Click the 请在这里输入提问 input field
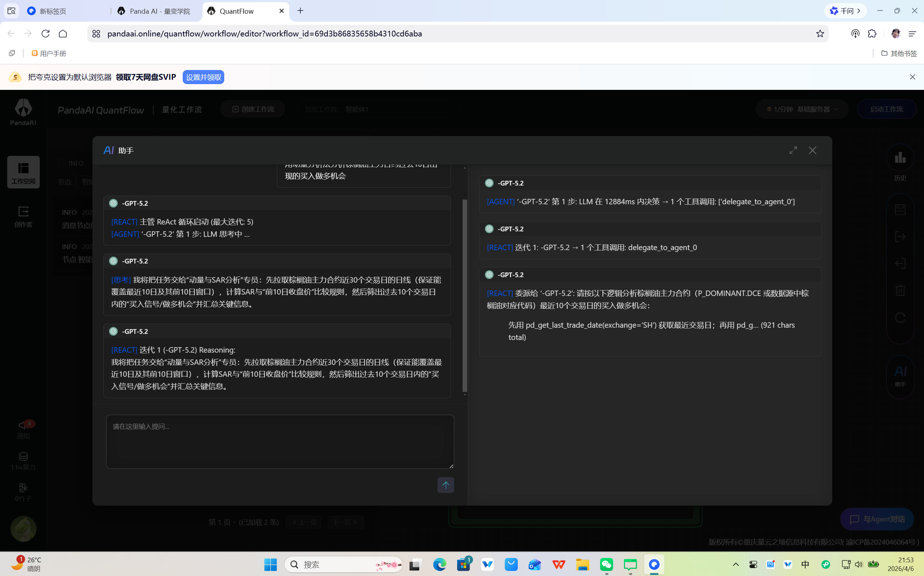 pos(280,441)
